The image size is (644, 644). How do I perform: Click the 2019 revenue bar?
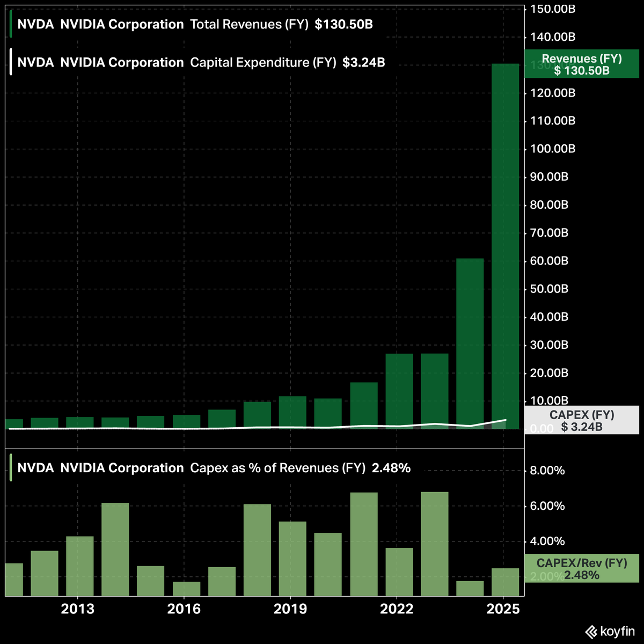292,413
